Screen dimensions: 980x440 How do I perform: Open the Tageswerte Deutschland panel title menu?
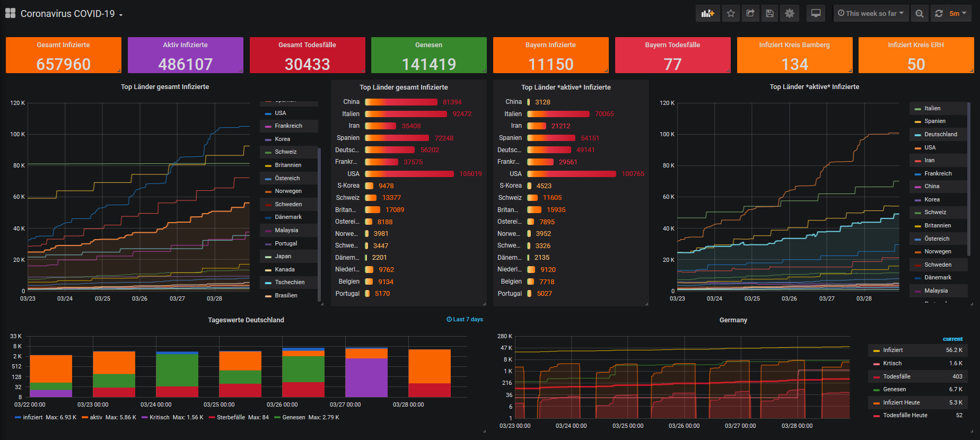click(x=246, y=320)
